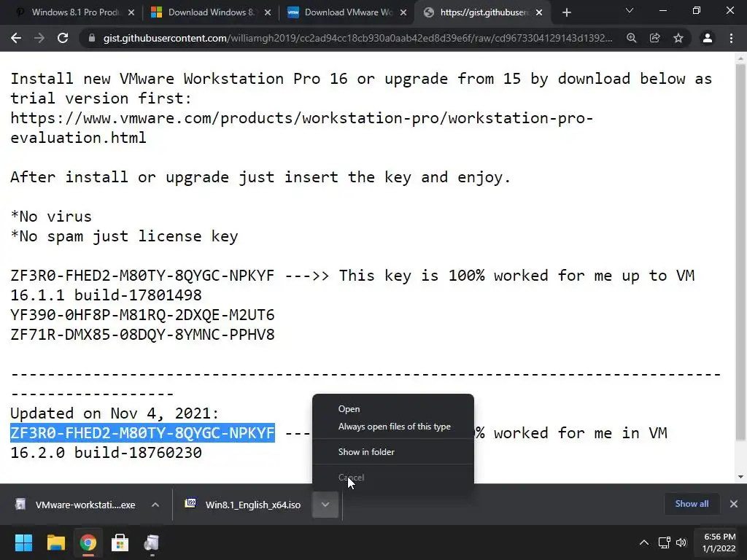The image size is (747, 560).
Task: Show hidden system tray icons
Action: tap(643, 542)
